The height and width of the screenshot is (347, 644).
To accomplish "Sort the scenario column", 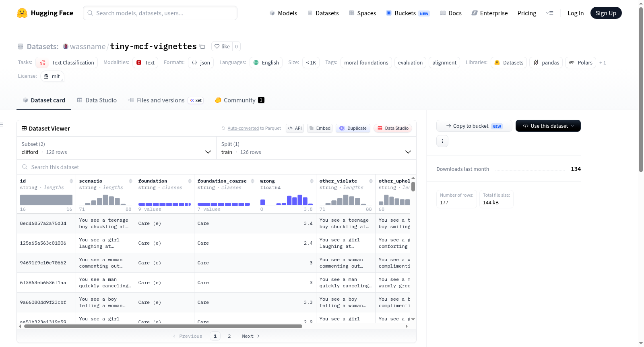I will click(130, 181).
